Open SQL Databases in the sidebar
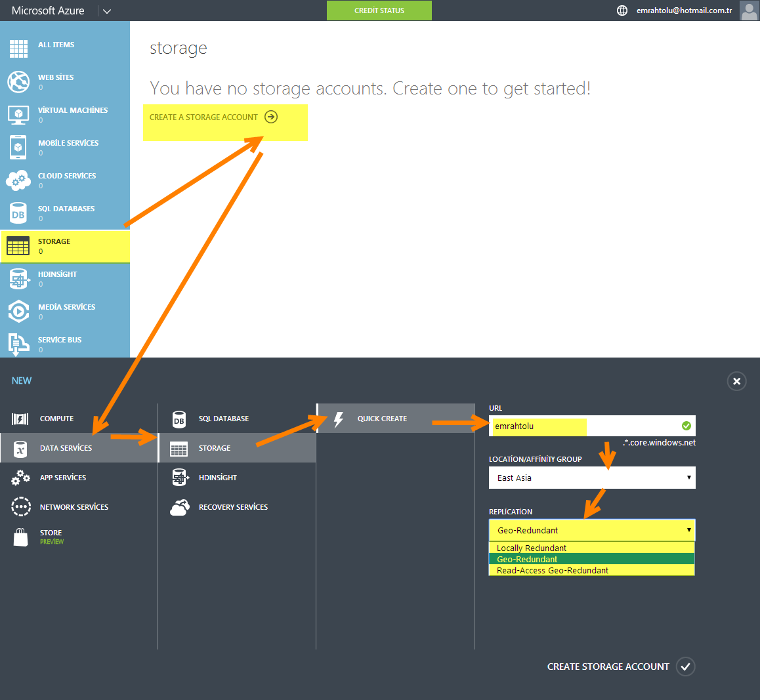The height and width of the screenshot is (700, 760). click(x=66, y=209)
